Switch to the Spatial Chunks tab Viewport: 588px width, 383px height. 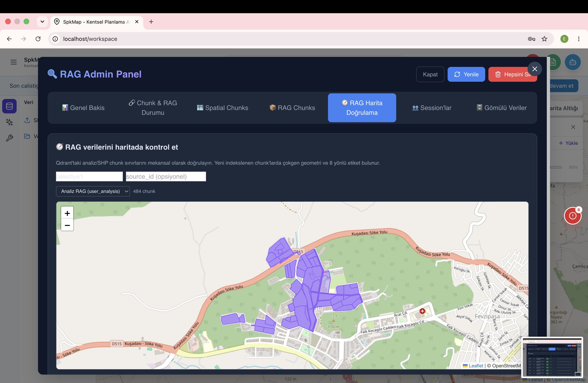tap(223, 108)
